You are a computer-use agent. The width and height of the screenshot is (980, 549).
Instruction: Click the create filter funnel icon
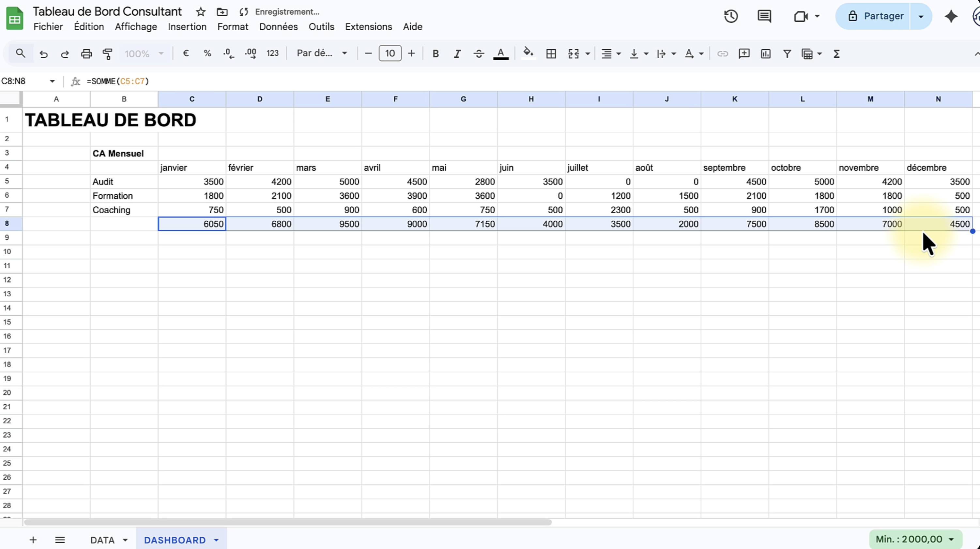coord(787,53)
